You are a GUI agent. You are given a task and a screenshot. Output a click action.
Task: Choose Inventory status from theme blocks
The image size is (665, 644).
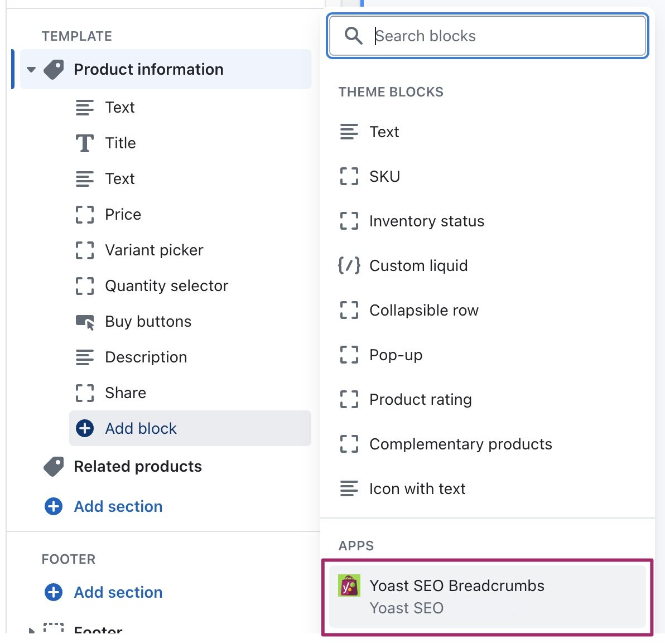point(426,221)
